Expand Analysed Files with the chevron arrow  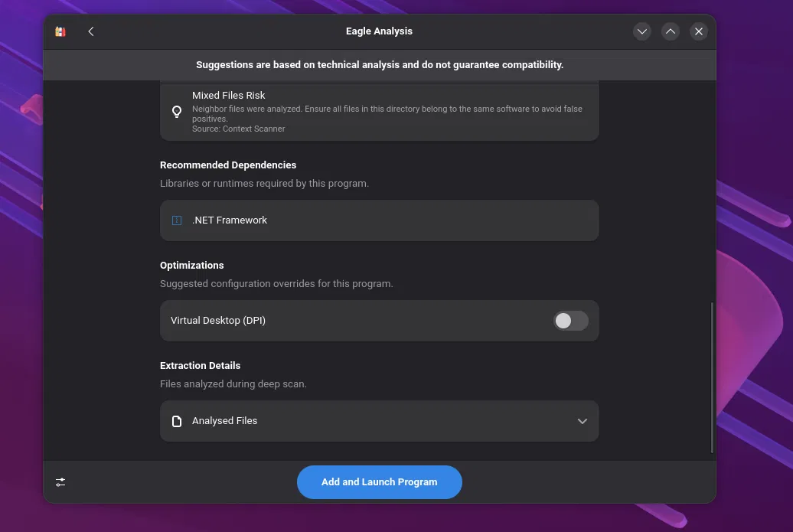coord(583,421)
